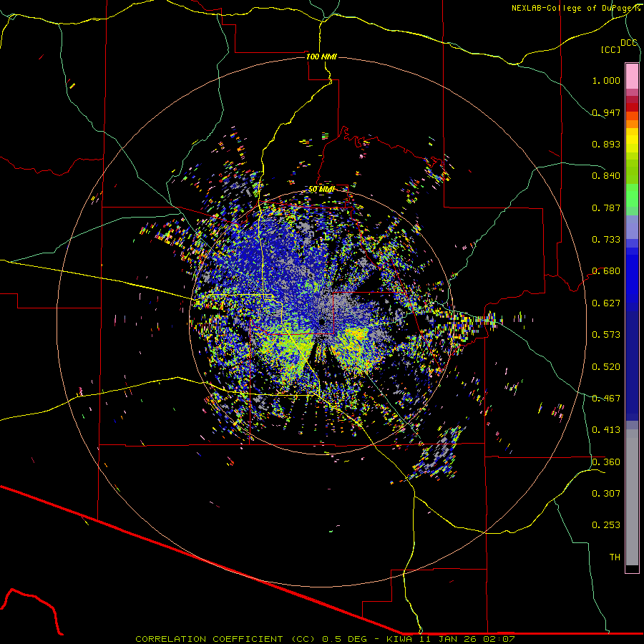Select the 0.520 scale value
This screenshot has width=644, height=644.
pyautogui.click(x=606, y=367)
